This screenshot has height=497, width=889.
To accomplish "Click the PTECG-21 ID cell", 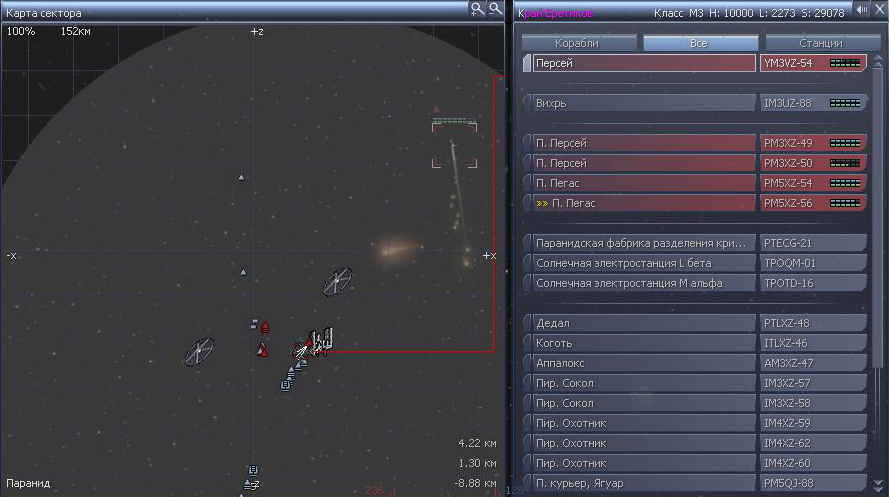I will (813, 243).
